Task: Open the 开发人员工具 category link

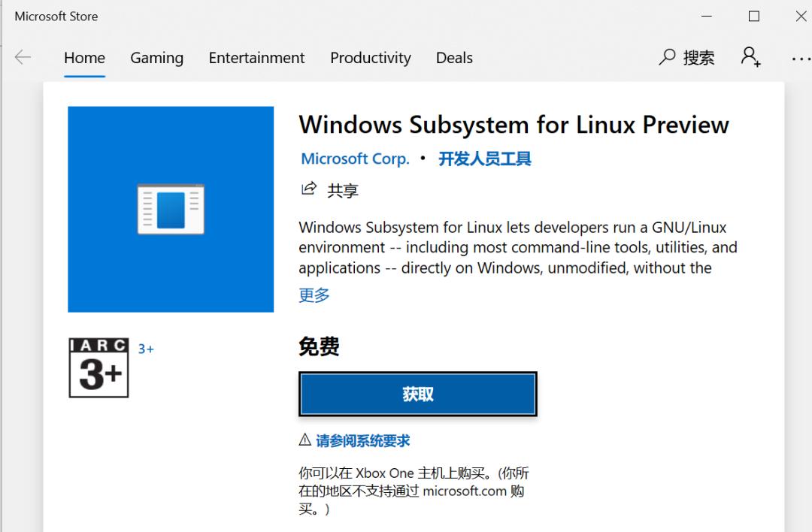Action: point(485,159)
